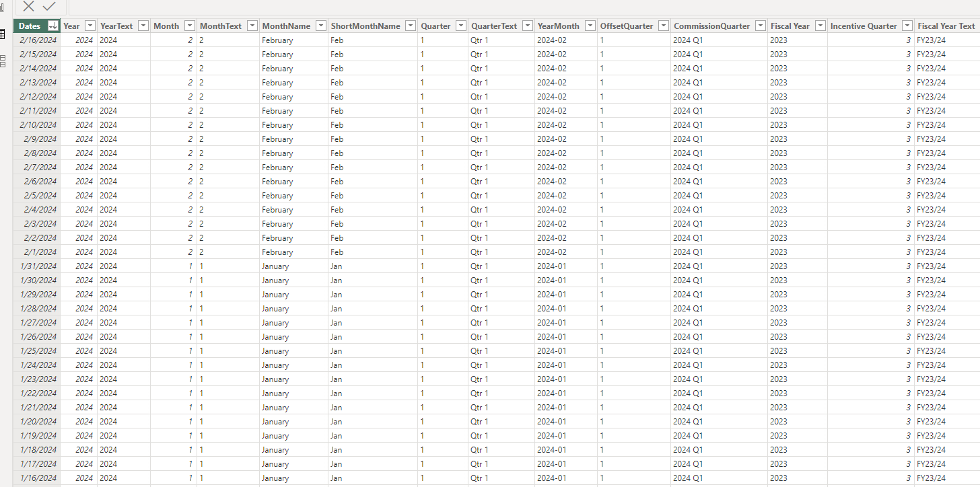Cancel the formula with the X icon
This screenshot has height=487, width=980.
[28, 6]
